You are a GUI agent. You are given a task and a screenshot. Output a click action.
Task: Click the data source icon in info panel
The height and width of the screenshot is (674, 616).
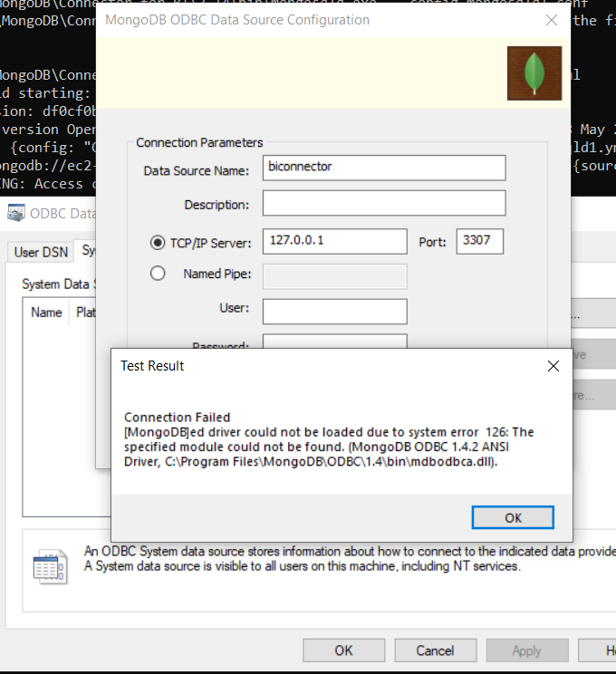(50, 564)
